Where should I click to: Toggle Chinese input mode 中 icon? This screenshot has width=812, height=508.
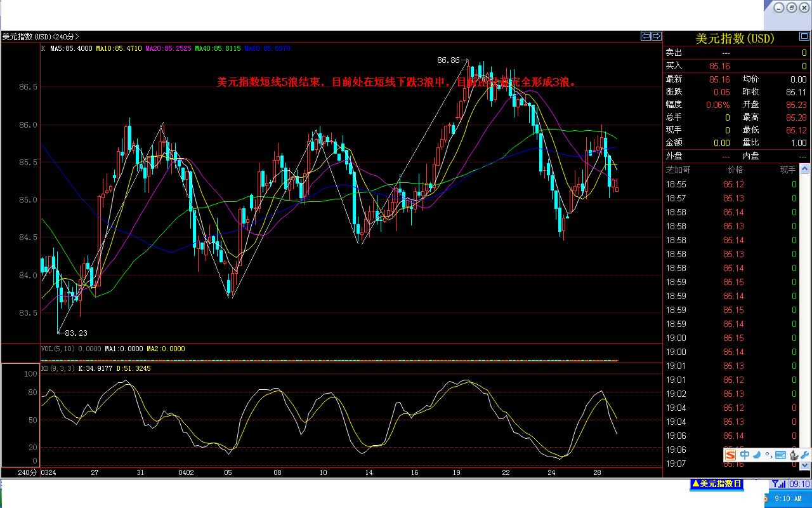point(745,455)
